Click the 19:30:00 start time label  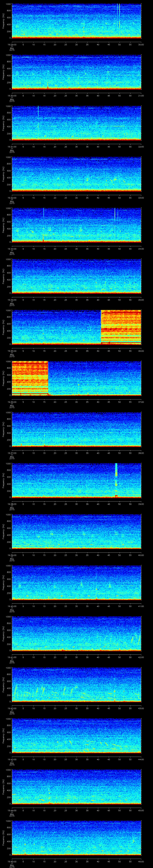pyautogui.click(x=12, y=96)
